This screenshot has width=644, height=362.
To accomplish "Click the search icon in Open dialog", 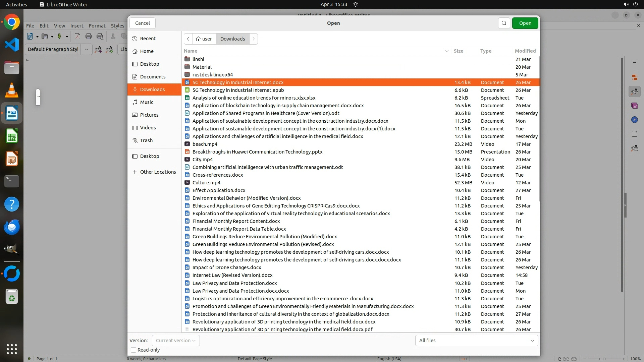I will click(504, 23).
